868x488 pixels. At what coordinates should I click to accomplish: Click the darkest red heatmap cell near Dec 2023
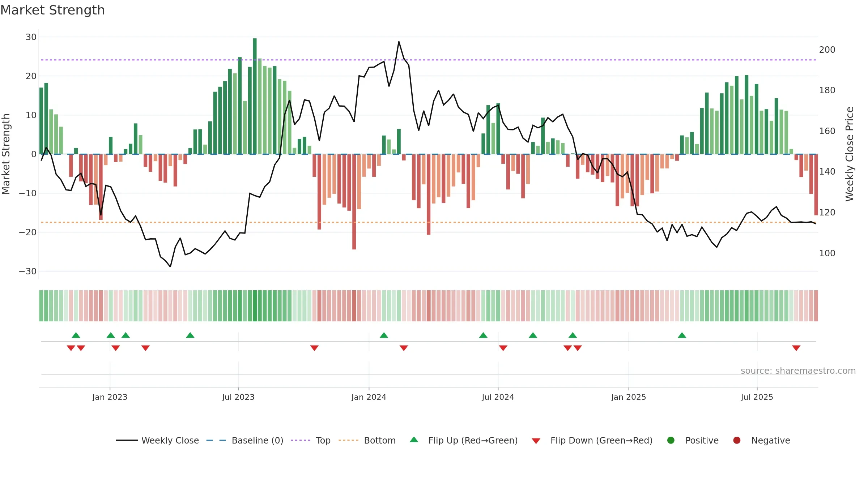354,305
